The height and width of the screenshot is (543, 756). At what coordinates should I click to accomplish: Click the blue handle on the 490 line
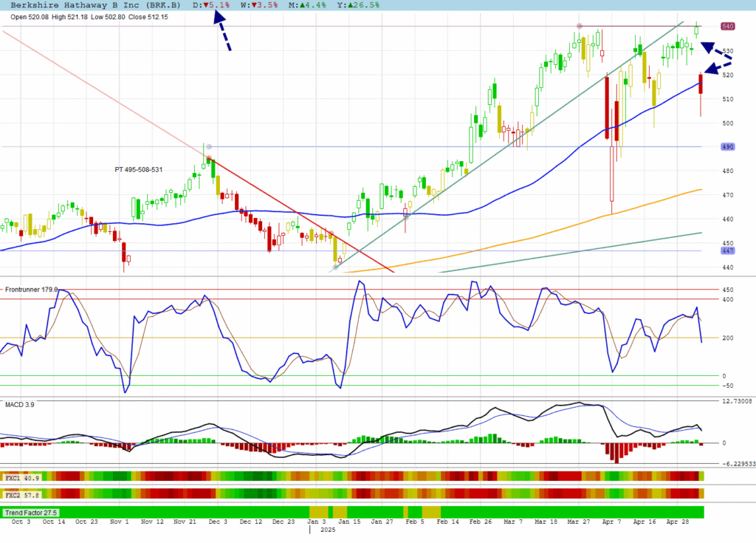tap(209, 147)
